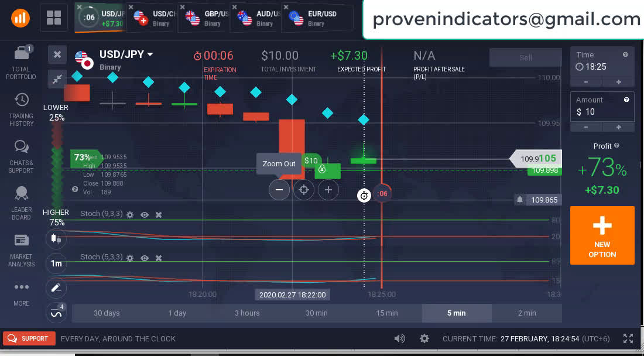This screenshot has width=644, height=356.
Task: Open the Leader Board
Action: (x=21, y=203)
